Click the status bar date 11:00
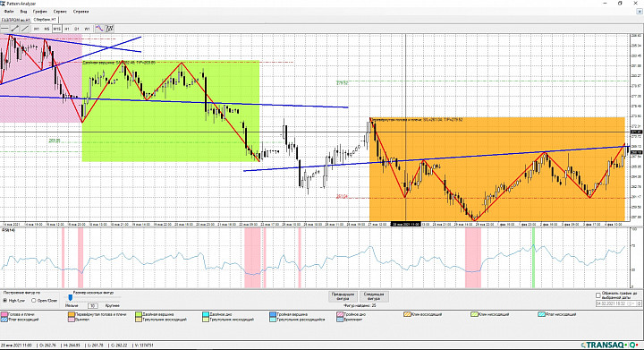 16,346
